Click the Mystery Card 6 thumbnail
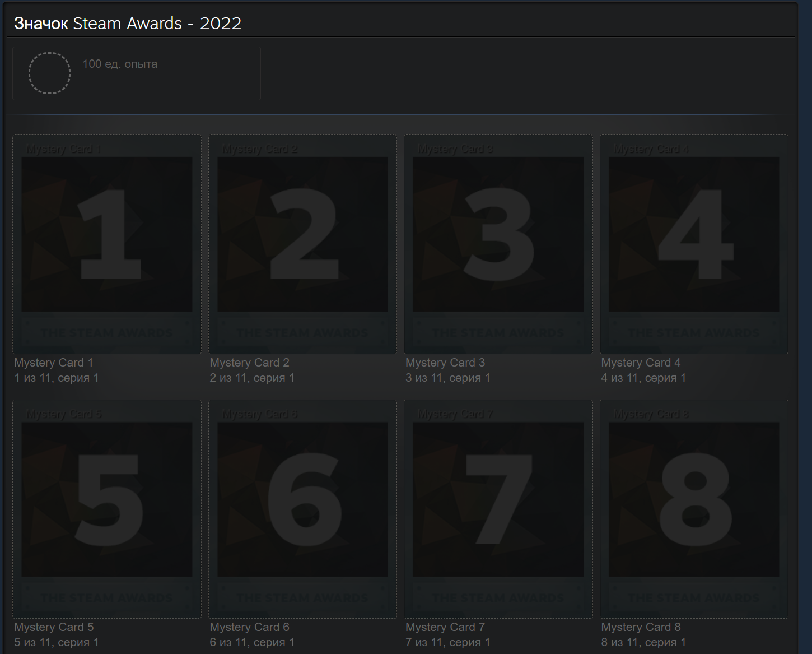The image size is (812, 654). (x=302, y=509)
